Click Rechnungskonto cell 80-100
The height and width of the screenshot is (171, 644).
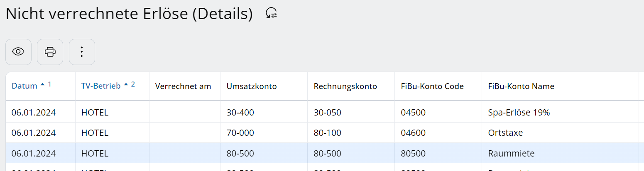[x=328, y=133]
